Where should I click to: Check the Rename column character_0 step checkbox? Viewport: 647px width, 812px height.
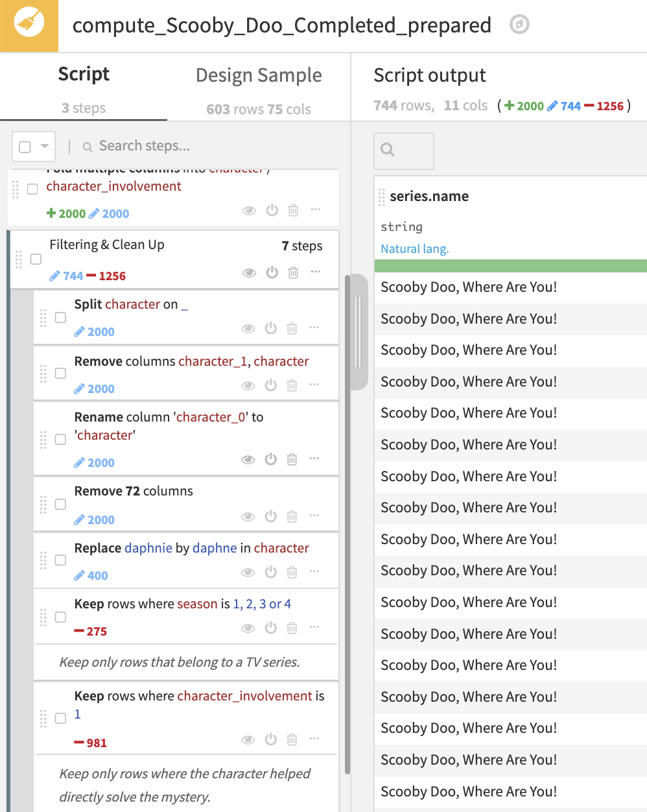tap(60, 439)
